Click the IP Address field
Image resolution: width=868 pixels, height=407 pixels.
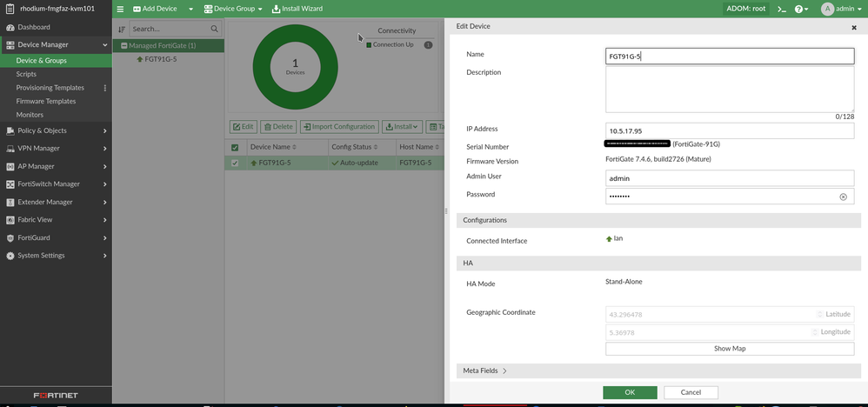(730, 130)
